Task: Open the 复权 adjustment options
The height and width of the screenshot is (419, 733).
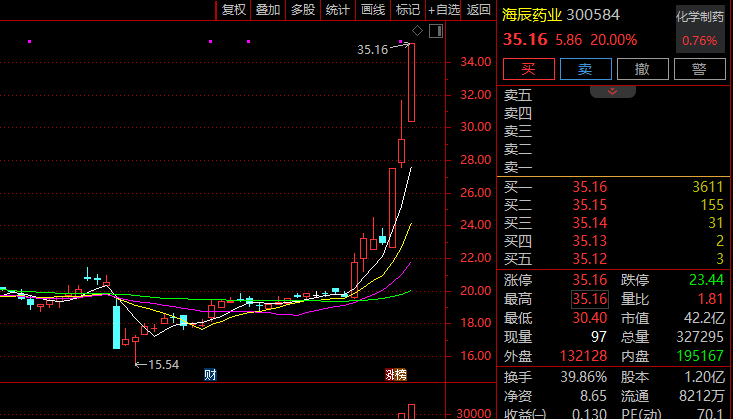Action: [233, 10]
